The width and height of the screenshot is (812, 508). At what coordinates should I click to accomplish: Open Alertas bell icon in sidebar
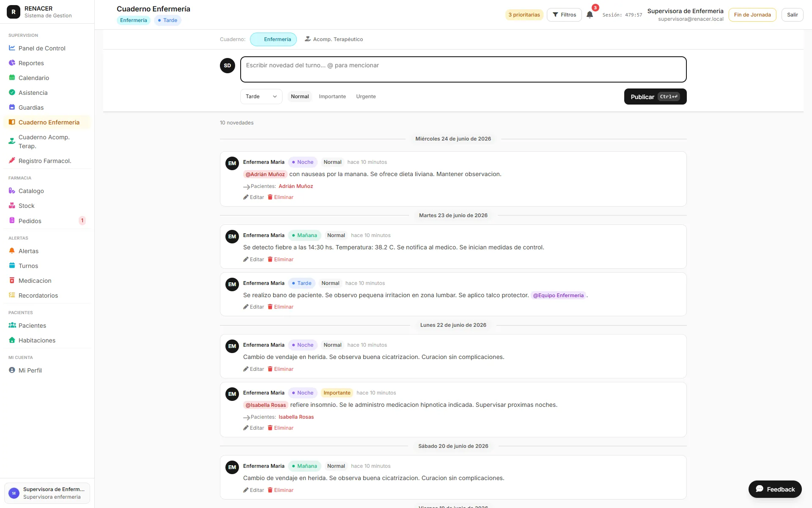[x=12, y=251]
